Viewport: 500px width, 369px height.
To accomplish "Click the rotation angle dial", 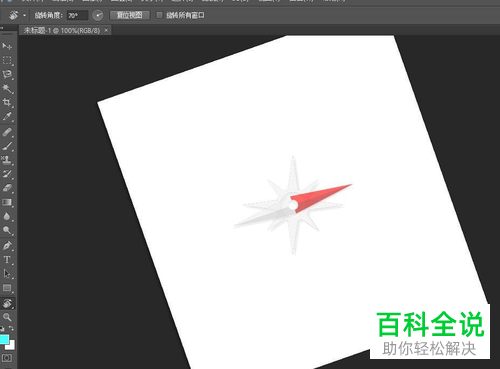I will 98,15.
